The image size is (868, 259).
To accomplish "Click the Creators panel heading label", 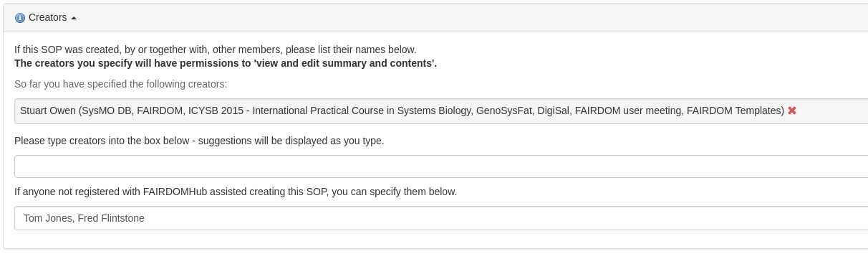I will [x=48, y=17].
